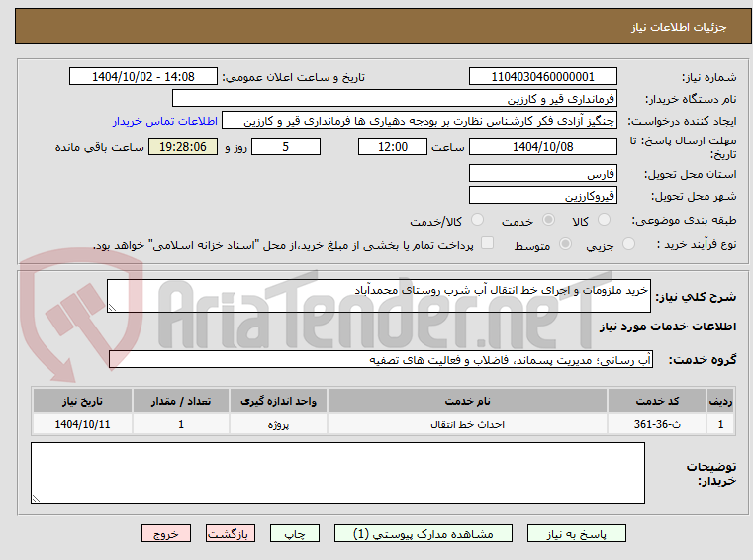Screen dimensions: 753x560
Task: Click the deadline time field 12:00
Action: (x=393, y=146)
